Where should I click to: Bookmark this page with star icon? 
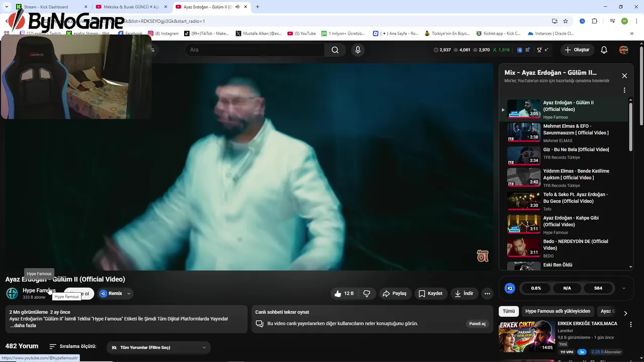[566, 21]
